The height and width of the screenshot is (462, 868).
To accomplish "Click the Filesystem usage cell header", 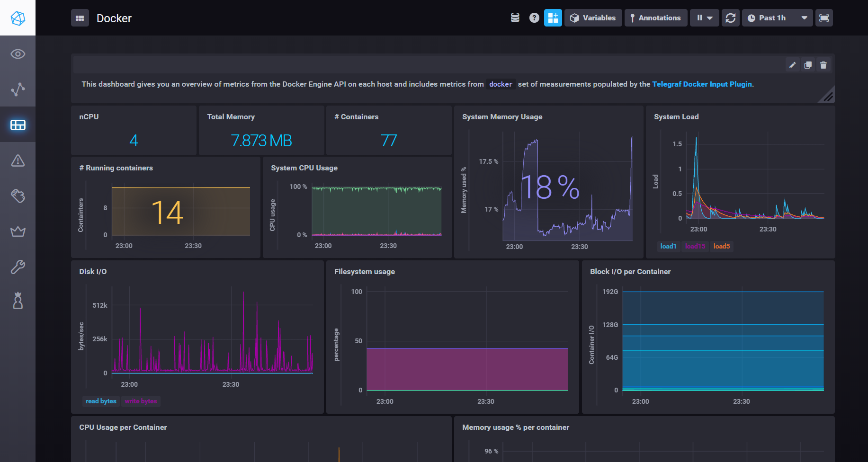I will coord(364,272).
